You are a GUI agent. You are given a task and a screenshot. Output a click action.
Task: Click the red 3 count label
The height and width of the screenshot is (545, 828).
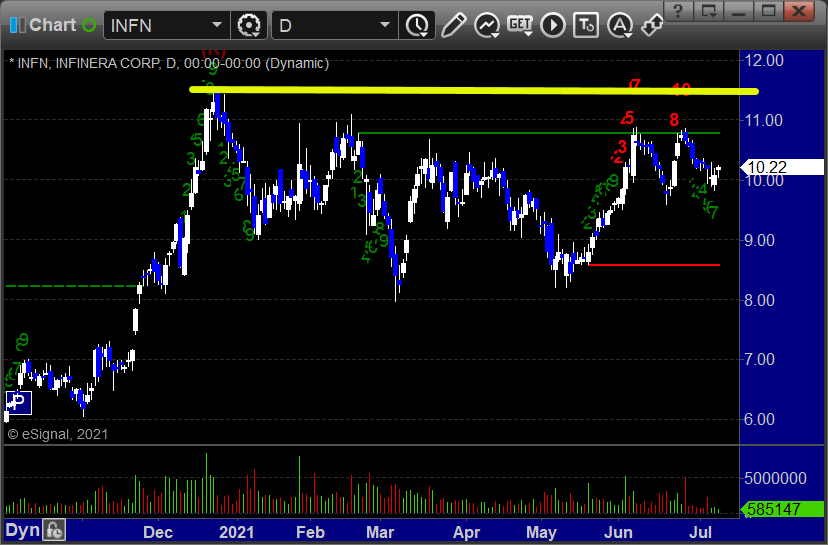coord(622,146)
